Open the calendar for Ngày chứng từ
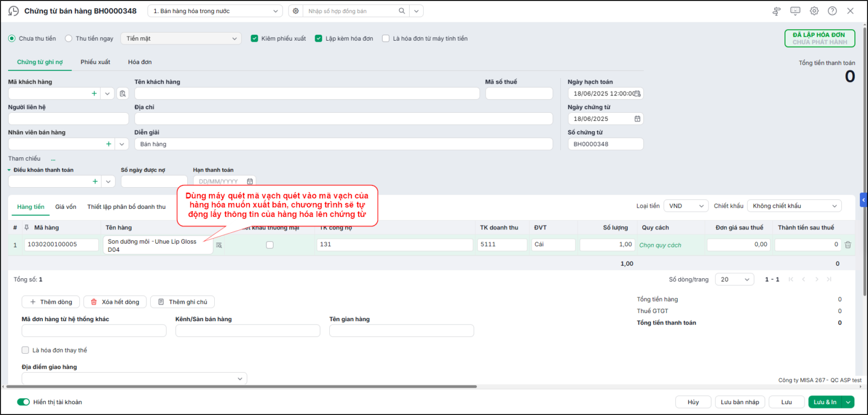 click(x=637, y=119)
